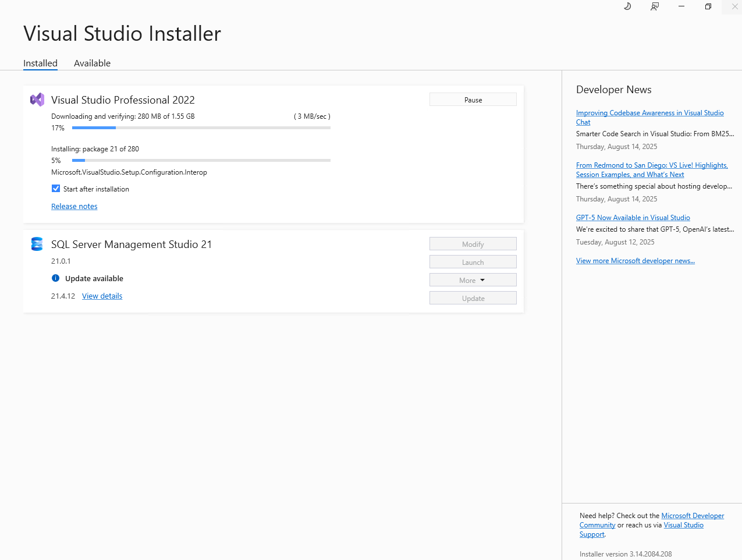Screen dimensions: 742x560
Task: Restore down the installer window
Action: tap(708, 6)
